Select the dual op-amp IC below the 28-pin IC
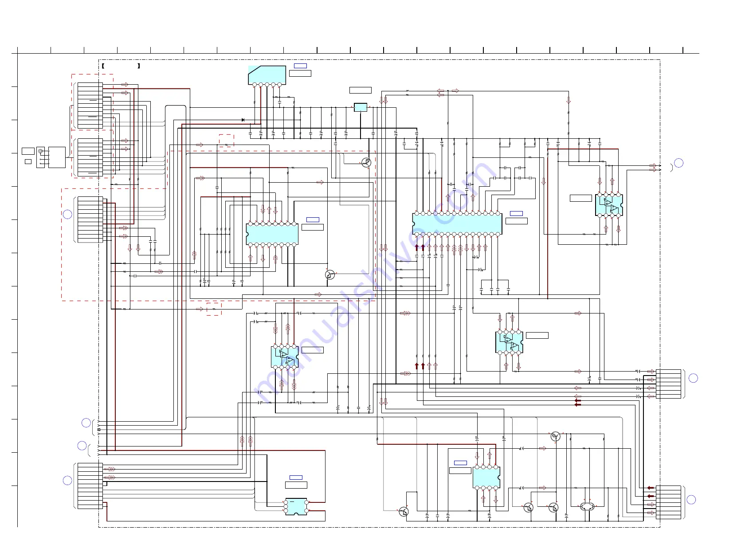Viewport: 745px width, 560px height. tap(509, 342)
